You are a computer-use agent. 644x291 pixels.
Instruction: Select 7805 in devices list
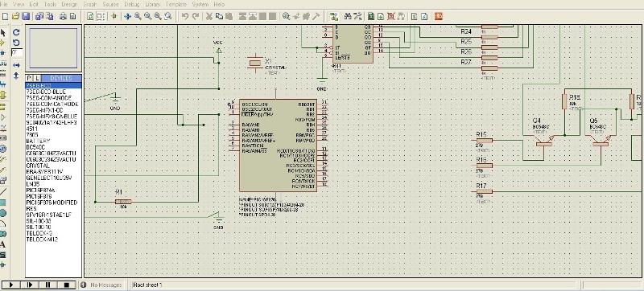pyautogui.click(x=53, y=135)
